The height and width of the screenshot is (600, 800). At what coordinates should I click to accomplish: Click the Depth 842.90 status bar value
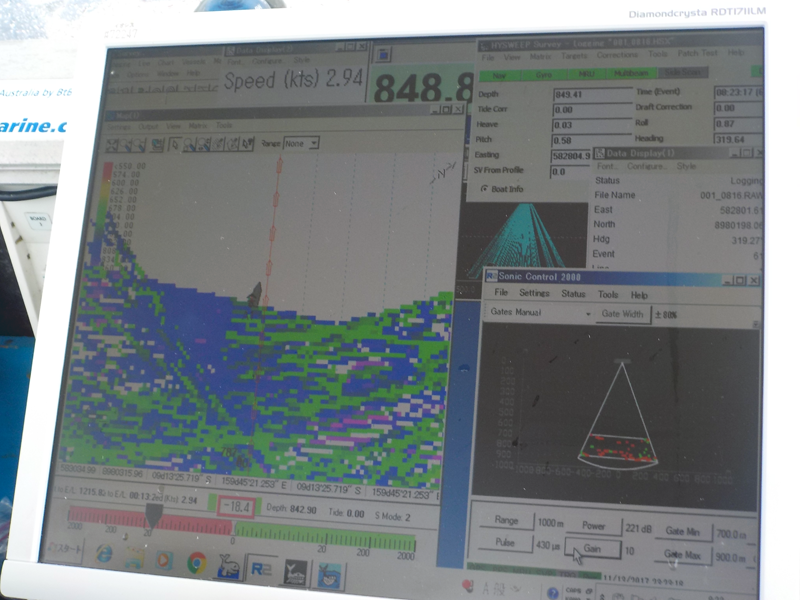click(x=291, y=509)
